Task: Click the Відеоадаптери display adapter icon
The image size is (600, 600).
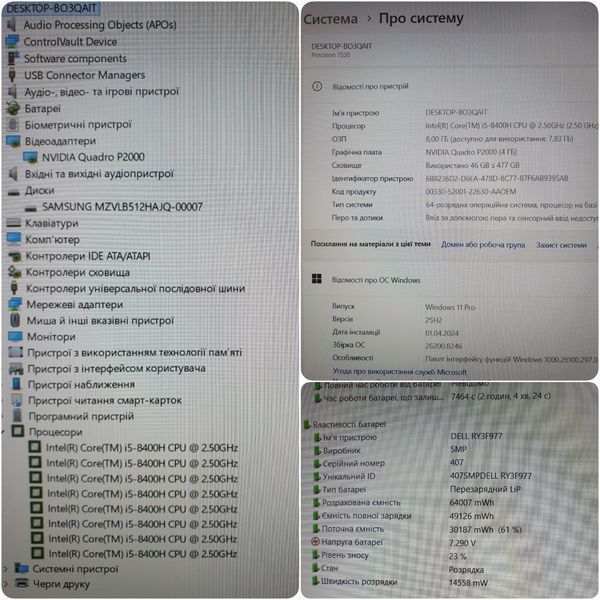Action: [x=13, y=141]
